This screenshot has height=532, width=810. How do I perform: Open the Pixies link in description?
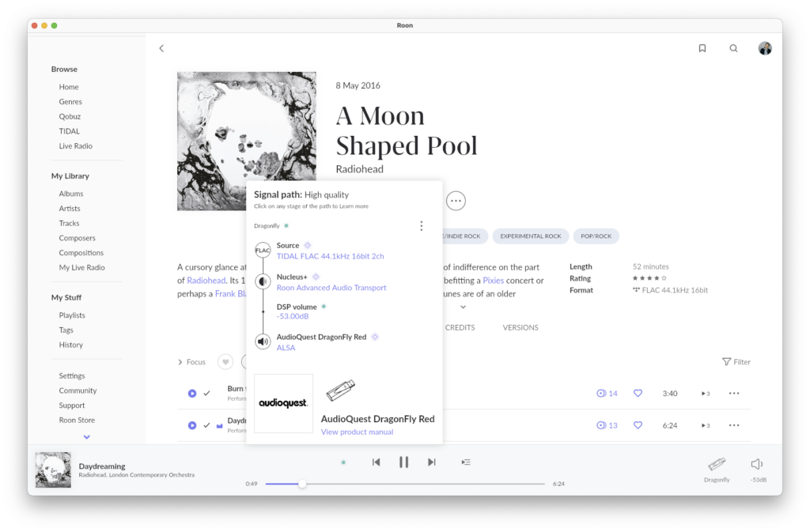493,280
